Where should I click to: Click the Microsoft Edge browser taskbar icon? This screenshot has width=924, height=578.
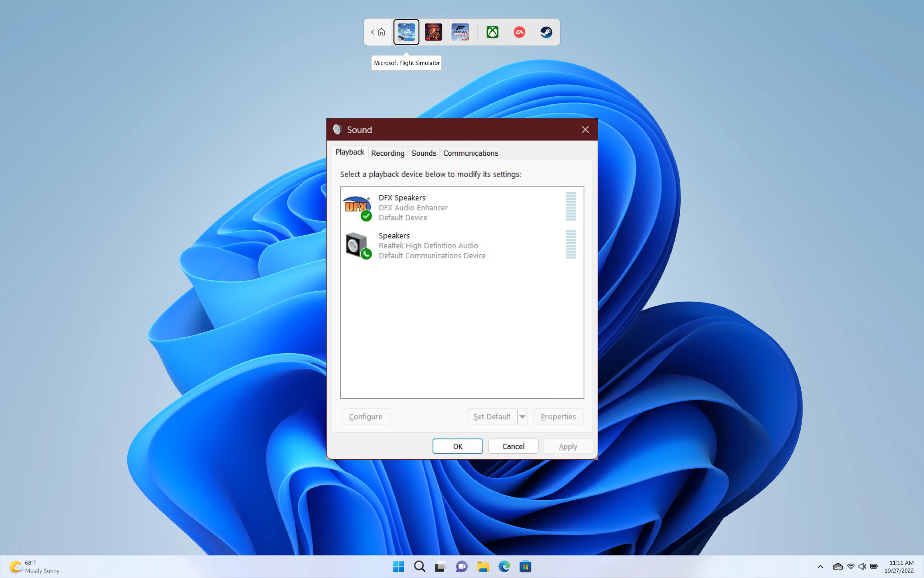[x=504, y=567]
